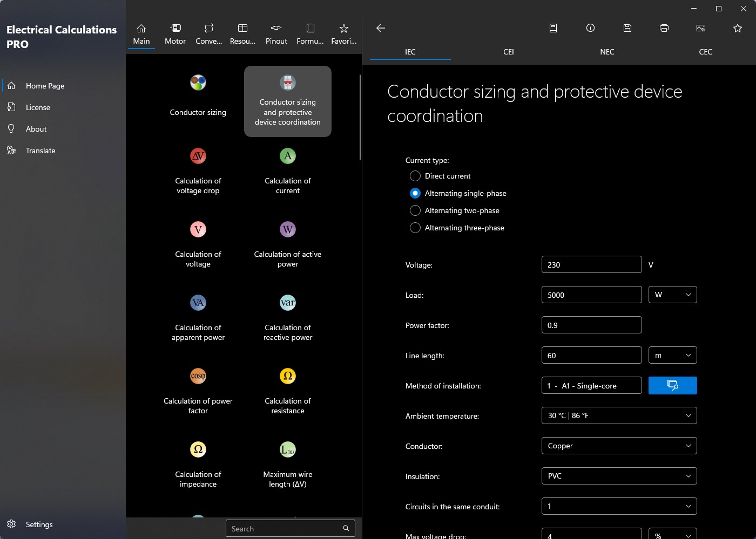Click the Voltage input field
Screen dimensions: 756x539
click(x=591, y=264)
